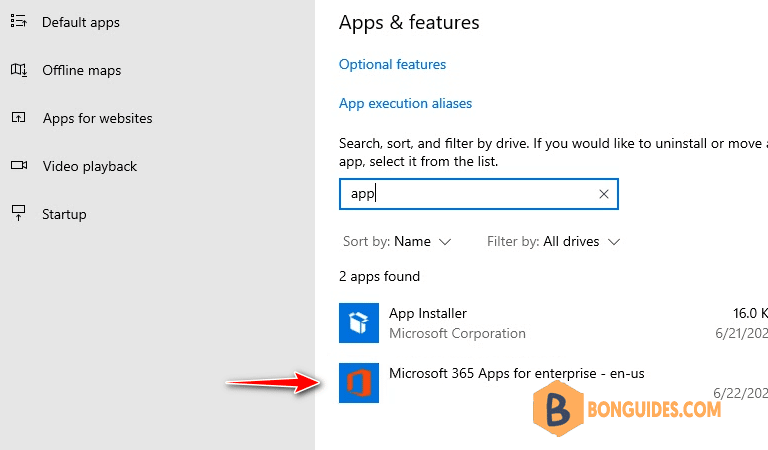Image resolution: width=768 pixels, height=450 pixels.
Task: Click inside the app search field
Action: [x=479, y=194]
